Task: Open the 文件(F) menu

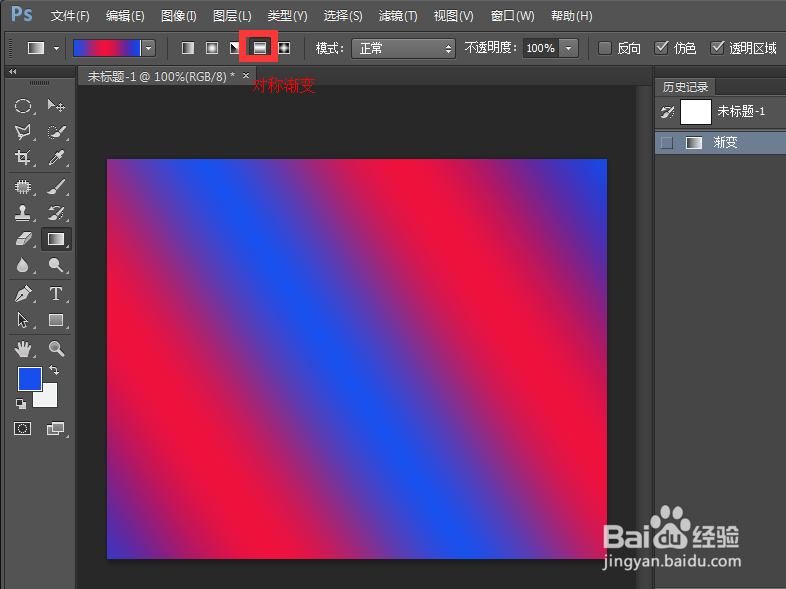Action: 70,16
